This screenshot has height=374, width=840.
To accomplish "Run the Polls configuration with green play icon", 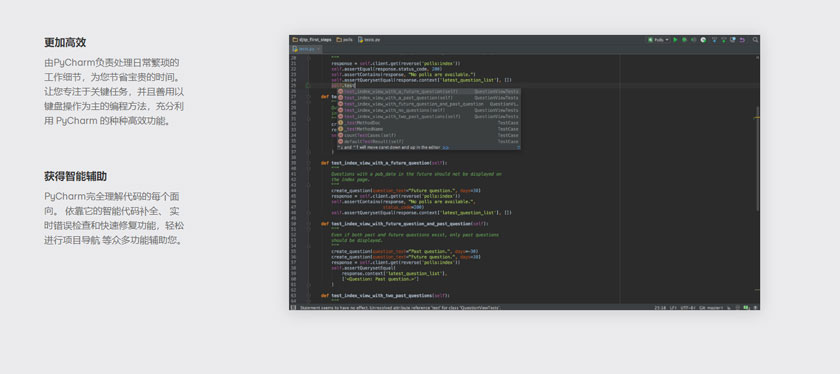I will [675, 40].
